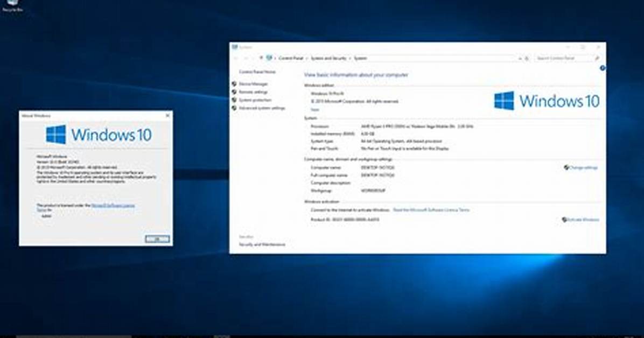Click System window title bar icon
This screenshot has height=338, width=644.
tap(235, 47)
